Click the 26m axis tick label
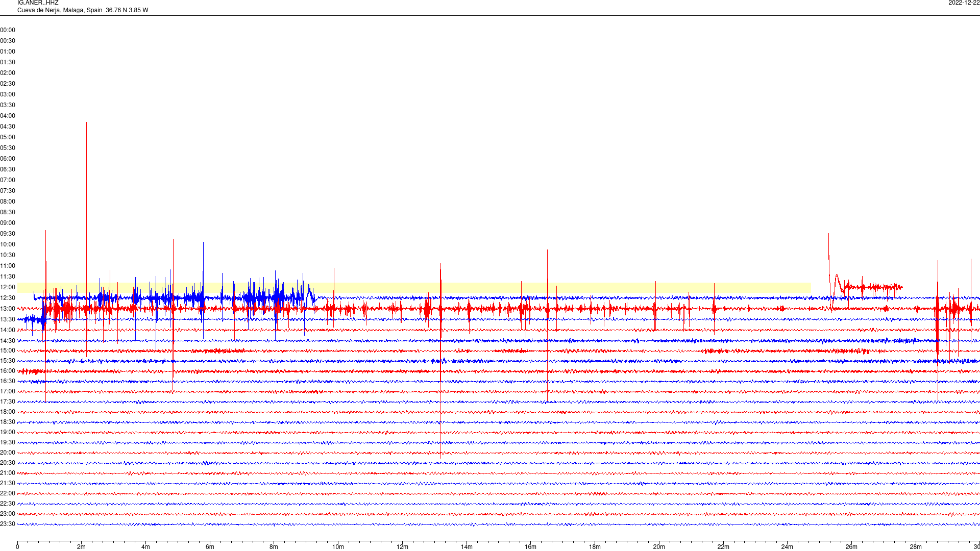The height and width of the screenshot is (551, 980). coord(851,547)
